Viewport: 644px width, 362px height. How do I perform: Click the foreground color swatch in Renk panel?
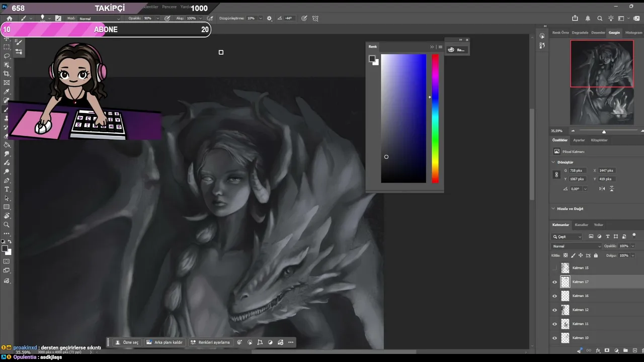click(372, 59)
